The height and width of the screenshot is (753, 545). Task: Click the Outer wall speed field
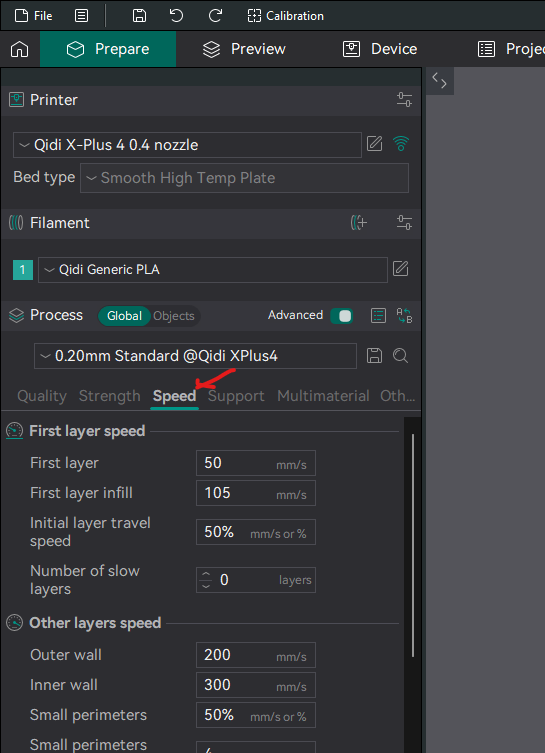[256, 655]
